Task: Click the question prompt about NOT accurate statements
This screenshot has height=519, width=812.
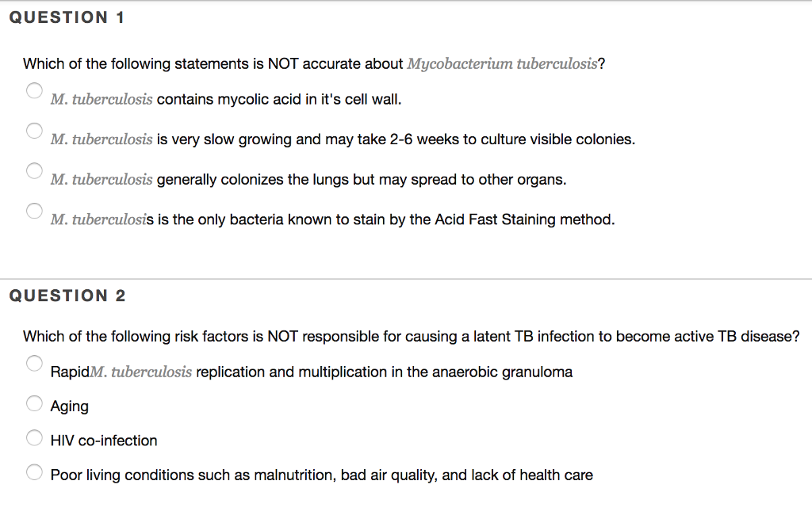Action: 314,64
